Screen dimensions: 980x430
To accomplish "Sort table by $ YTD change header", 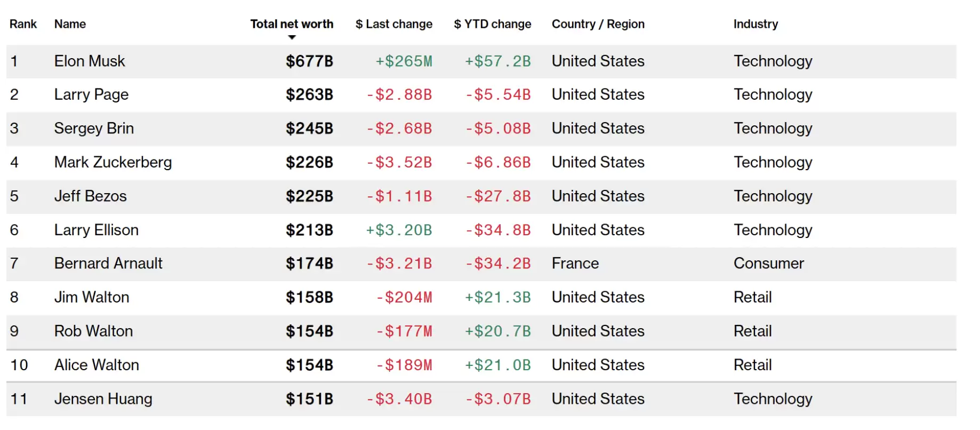I will pos(492,24).
